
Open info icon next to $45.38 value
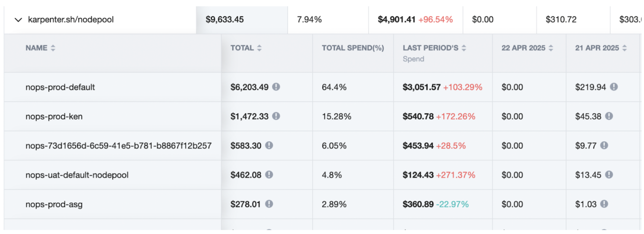pos(609,116)
